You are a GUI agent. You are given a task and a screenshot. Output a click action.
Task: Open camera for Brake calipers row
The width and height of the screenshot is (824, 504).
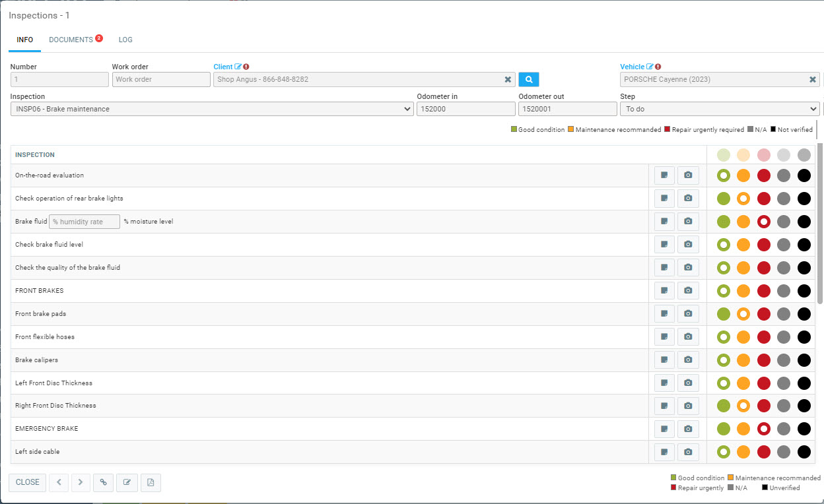[688, 360]
